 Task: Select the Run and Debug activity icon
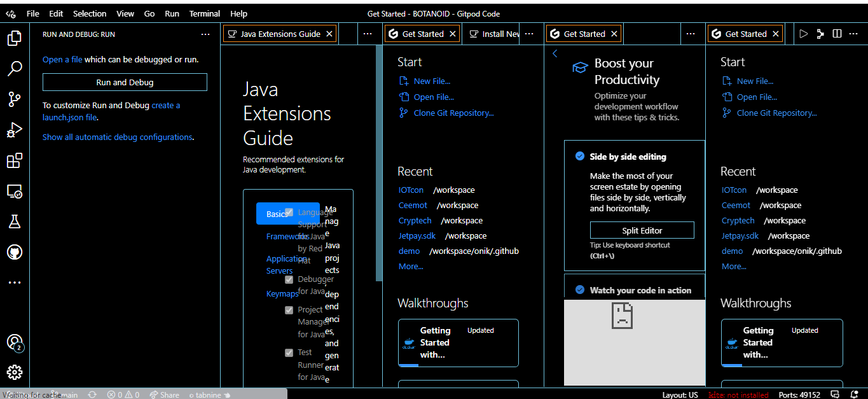14,130
